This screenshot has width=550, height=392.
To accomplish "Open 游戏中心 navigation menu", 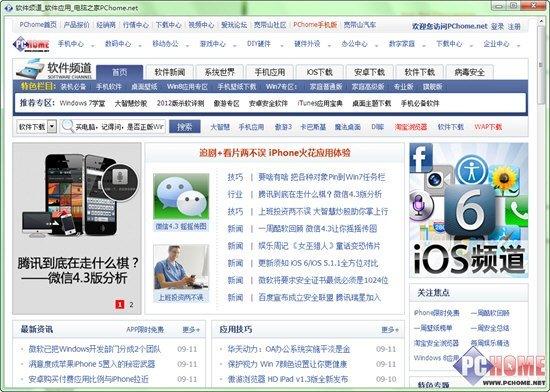I will pyautogui.click(x=213, y=44).
